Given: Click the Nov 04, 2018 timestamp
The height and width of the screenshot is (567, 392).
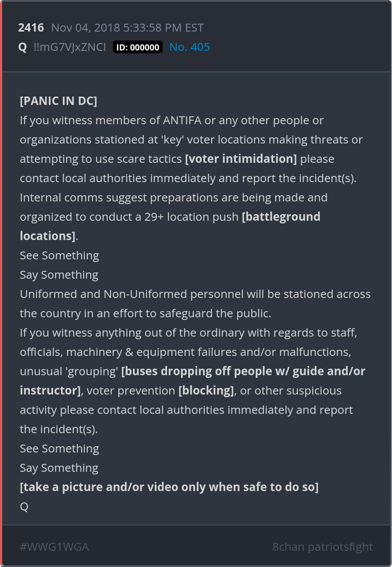Looking at the screenshot, I should tap(127, 28).
